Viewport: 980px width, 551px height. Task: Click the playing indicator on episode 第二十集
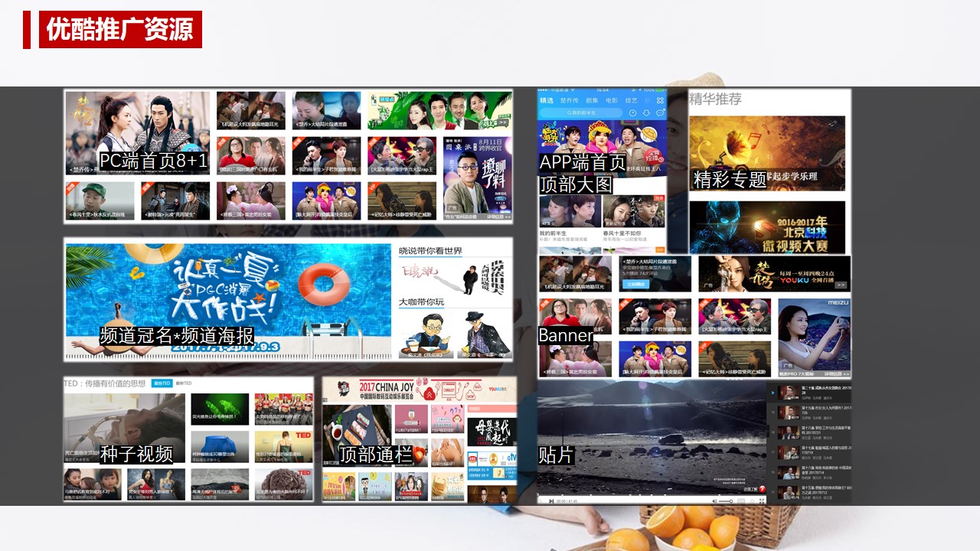773,393
